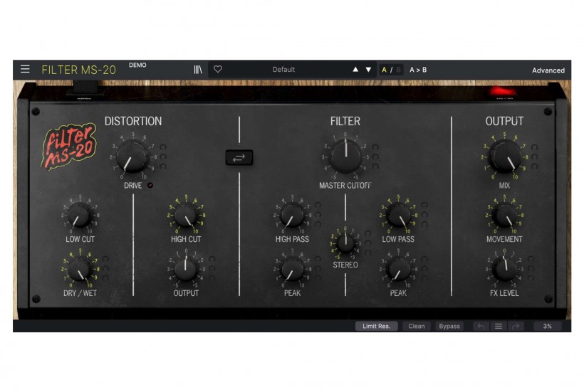Click the heart icon to favorite preset
Viewport: 584px width, 392px height.
tap(218, 70)
